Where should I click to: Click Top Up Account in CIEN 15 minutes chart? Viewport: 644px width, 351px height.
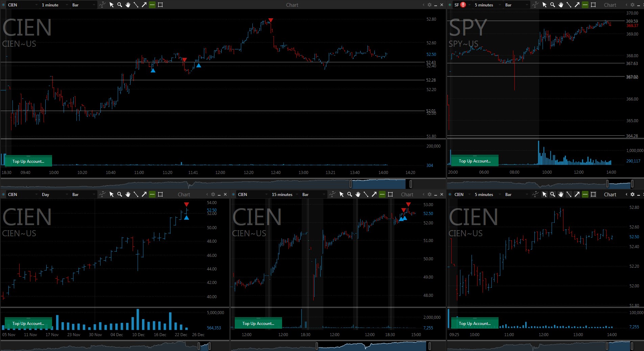tap(258, 323)
